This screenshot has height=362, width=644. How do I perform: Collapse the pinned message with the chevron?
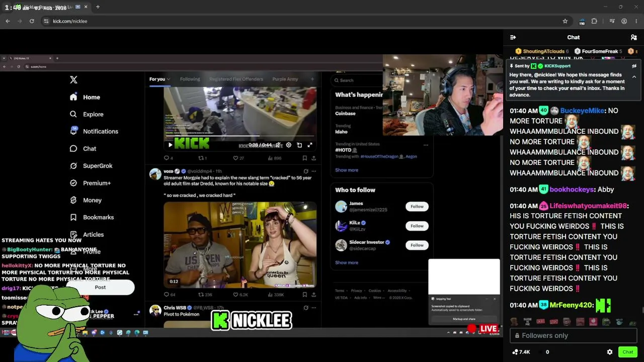tap(634, 77)
